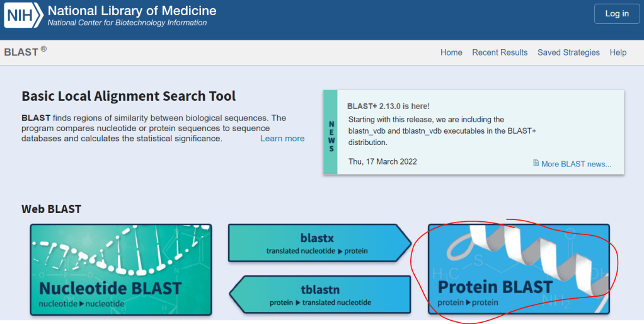This screenshot has height=324, width=644.
Task: Select the tblastn arrow button
Action: click(320, 294)
